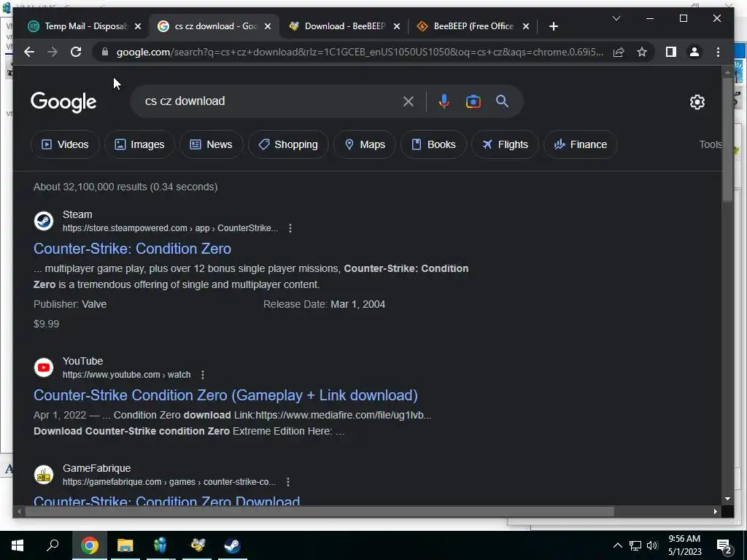Bookmark this tab with star icon

tap(642, 52)
